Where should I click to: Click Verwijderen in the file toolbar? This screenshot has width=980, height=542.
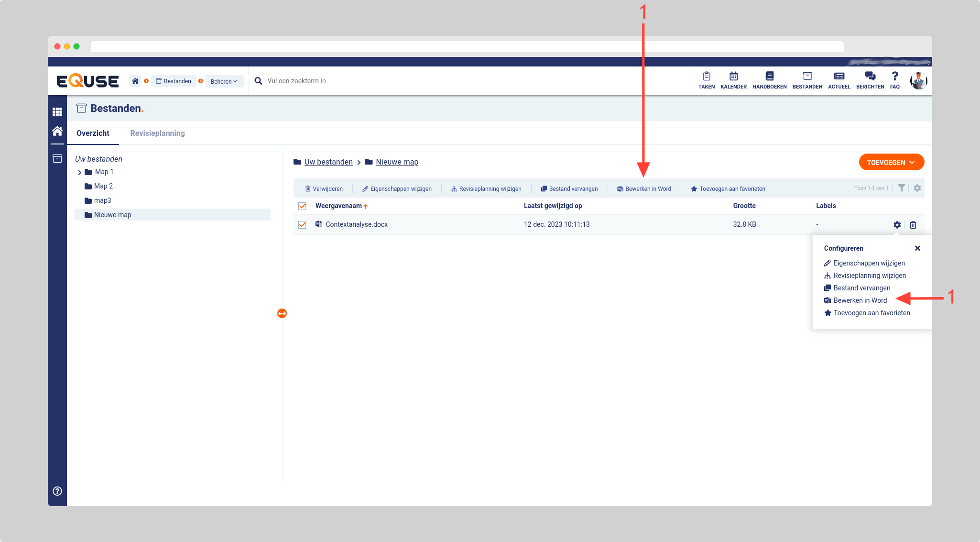[324, 189]
